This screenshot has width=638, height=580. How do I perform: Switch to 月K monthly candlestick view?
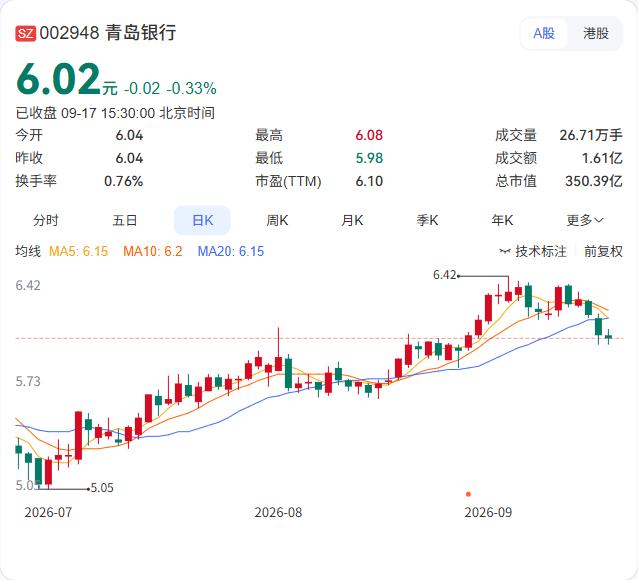coord(352,220)
